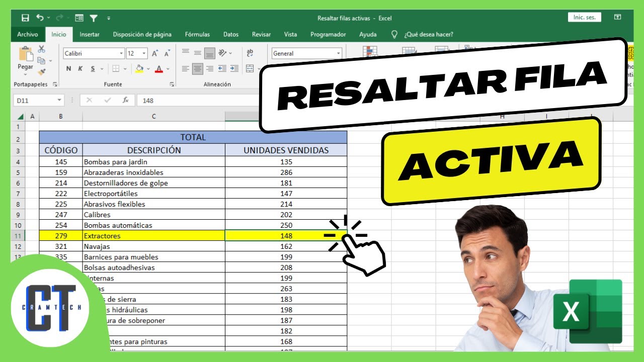
Task: Open the Revisar tab
Action: pos(261,35)
